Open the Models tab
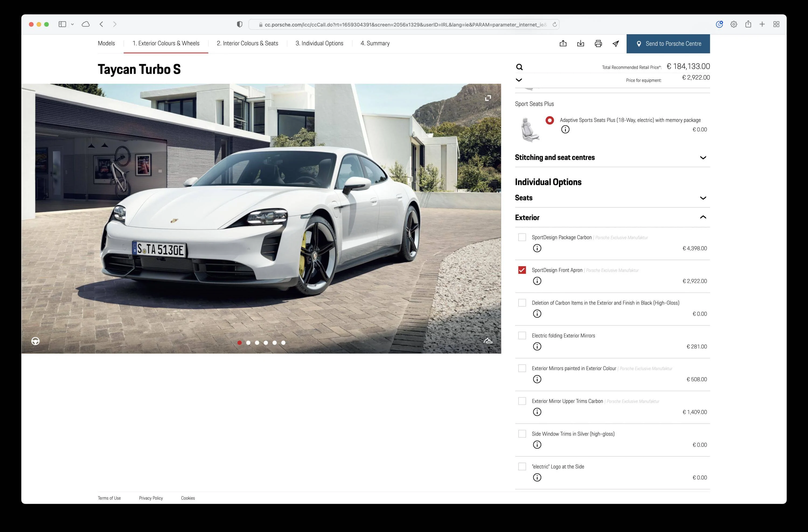The height and width of the screenshot is (532, 808). pyautogui.click(x=106, y=43)
